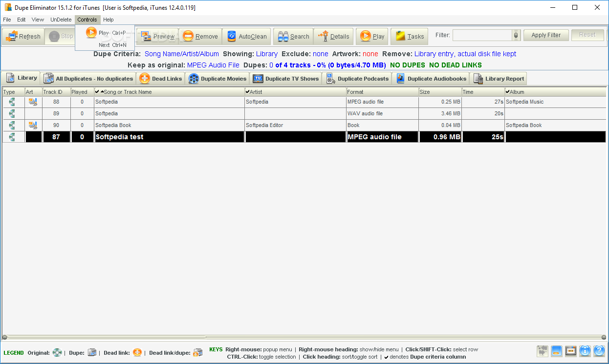Click the Play toolbar button
Viewport: 609px width, 364px height.
[x=372, y=36]
